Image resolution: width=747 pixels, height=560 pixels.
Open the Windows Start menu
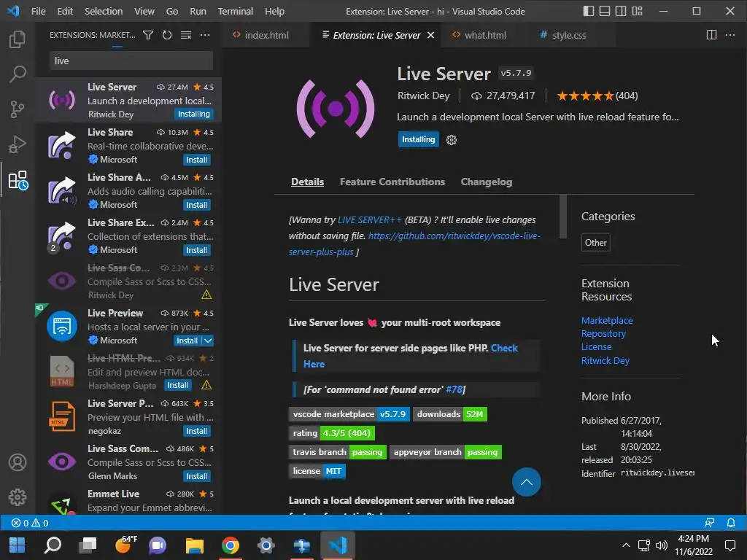click(x=18, y=545)
